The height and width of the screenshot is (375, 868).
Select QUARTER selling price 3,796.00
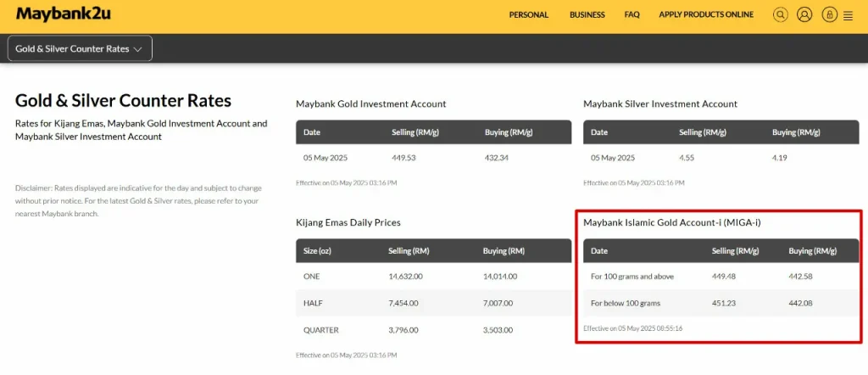tap(403, 330)
